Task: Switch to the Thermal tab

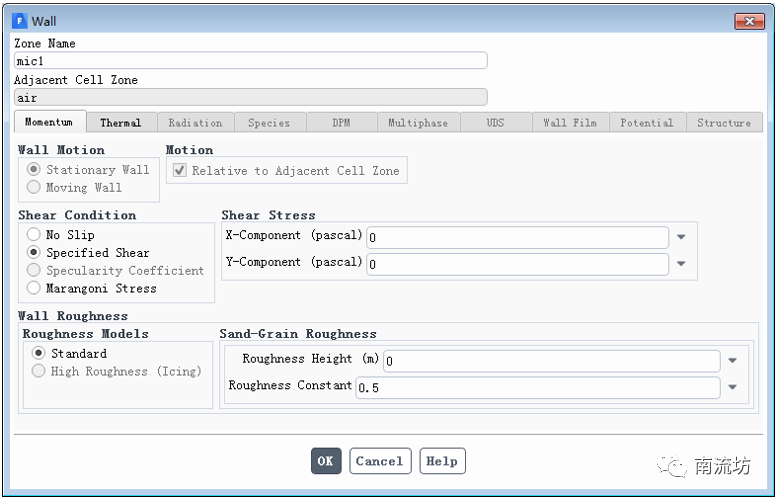Action: (122, 123)
